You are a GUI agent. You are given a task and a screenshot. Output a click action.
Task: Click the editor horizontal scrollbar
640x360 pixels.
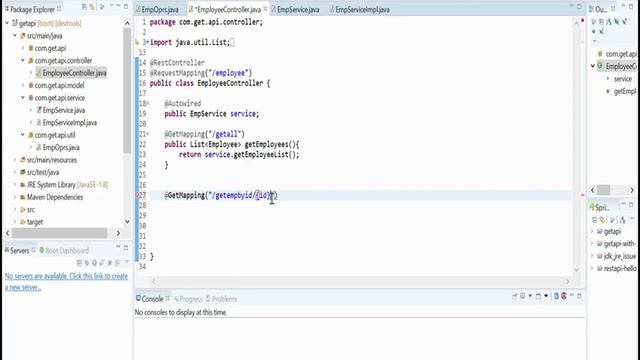tap(360, 281)
